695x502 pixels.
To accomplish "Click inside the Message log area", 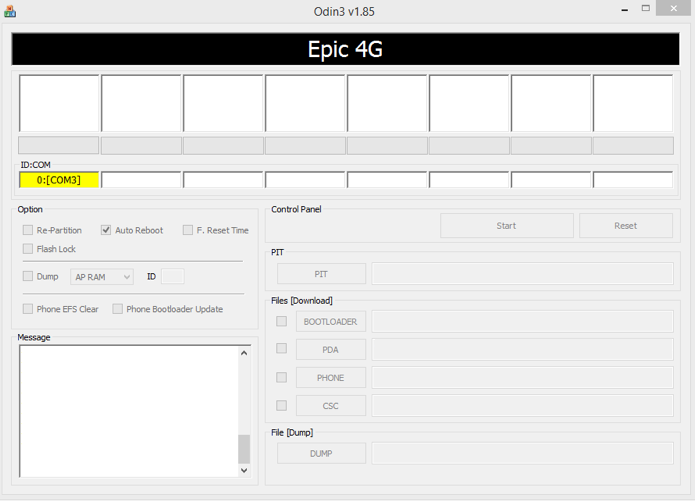I will click(x=129, y=411).
